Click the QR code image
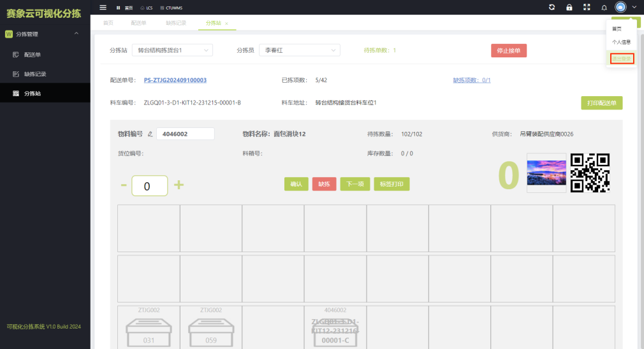 590,173
